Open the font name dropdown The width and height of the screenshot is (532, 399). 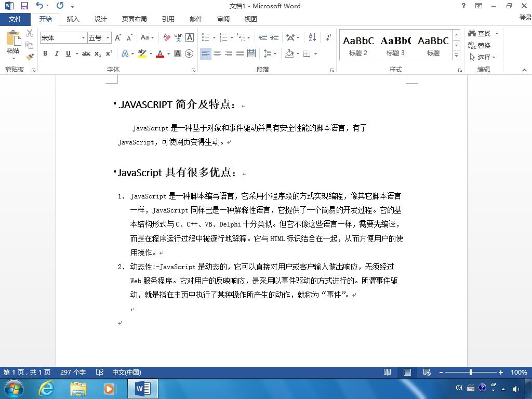(83, 37)
